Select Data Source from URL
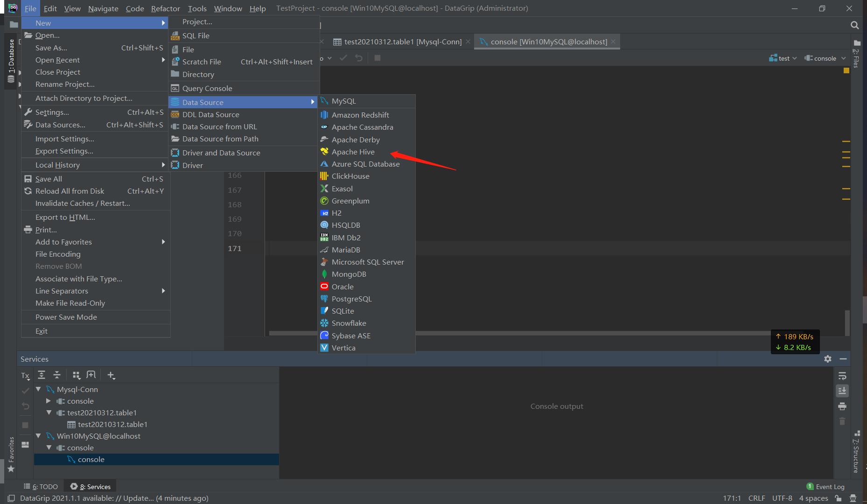The image size is (867, 504). (244, 126)
